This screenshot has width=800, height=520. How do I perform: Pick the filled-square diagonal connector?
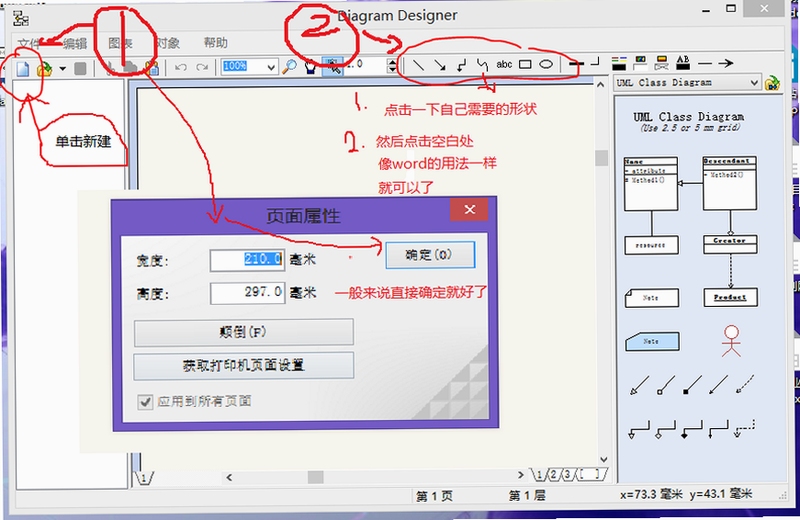(x=692, y=385)
